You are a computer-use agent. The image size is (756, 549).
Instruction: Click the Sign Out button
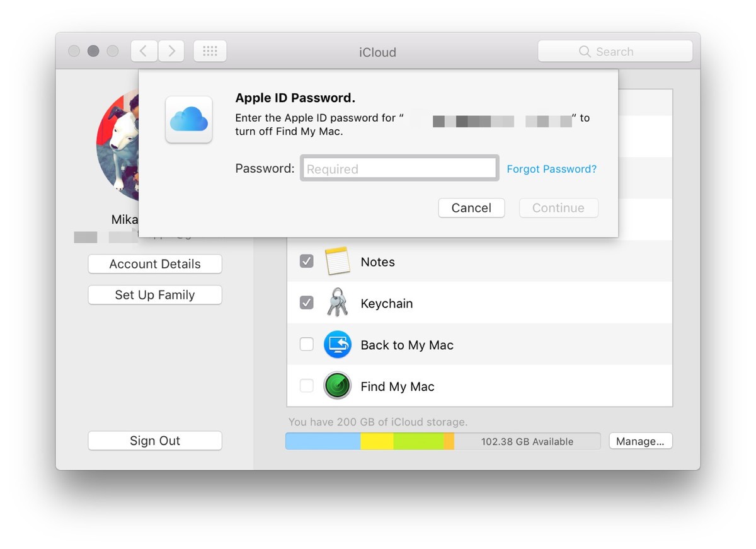[155, 441]
